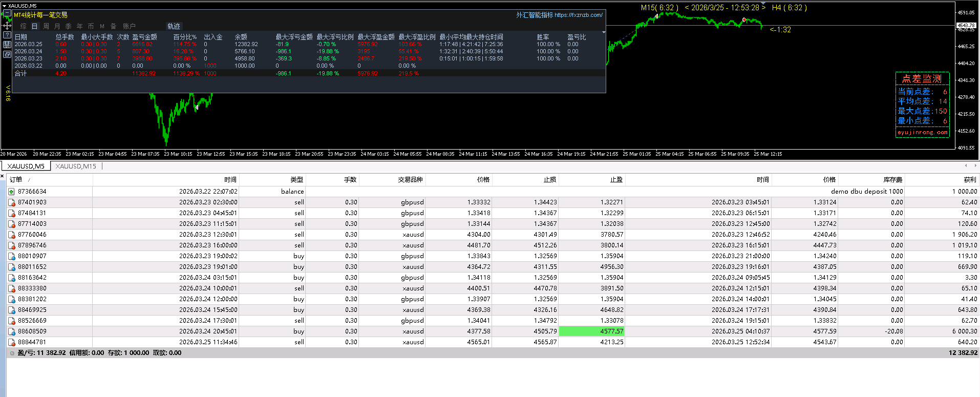Click the buy order icon for 88381202
980x397 pixels.
click(11, 299)
